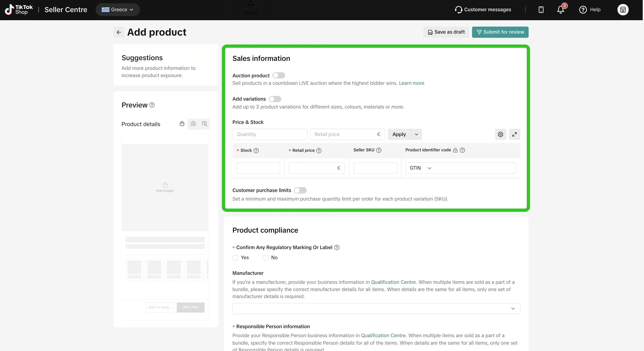Click the Buy now preview button
Viewport: 644px width, 351px height.
pos(190,308)
